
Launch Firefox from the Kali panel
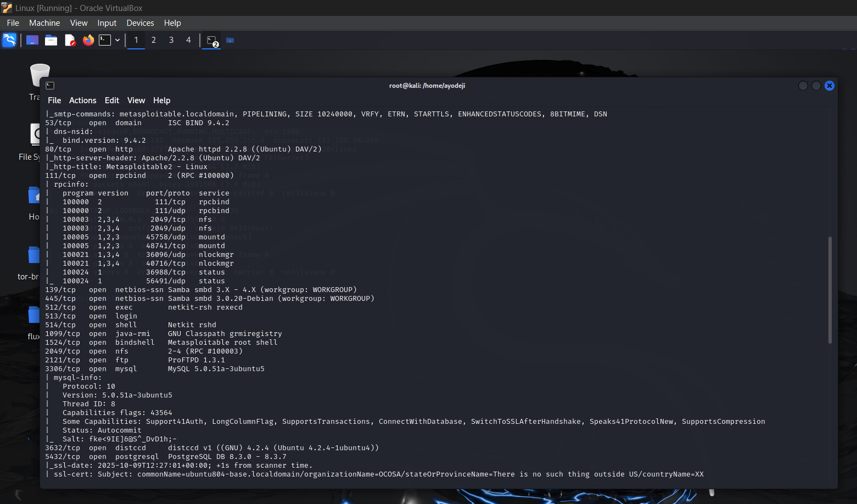pyautogui.click(x=88, y=40)
